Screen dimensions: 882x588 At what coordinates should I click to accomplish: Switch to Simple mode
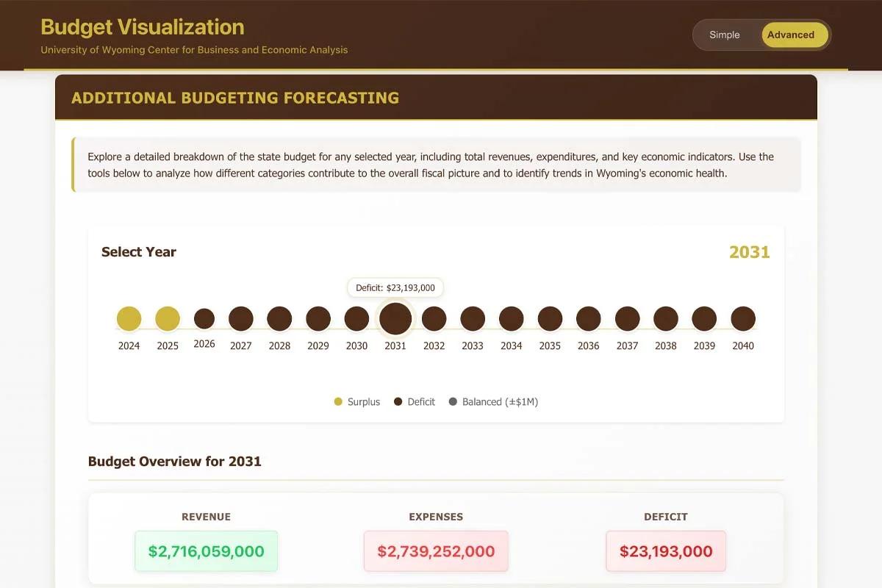tap(724, 35)
